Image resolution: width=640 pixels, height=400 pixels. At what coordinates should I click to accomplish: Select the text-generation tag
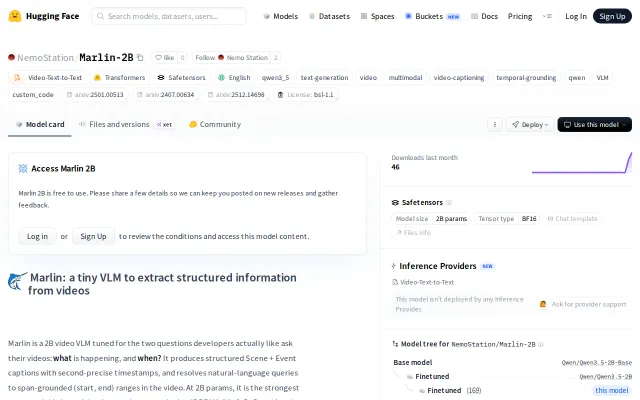pos(324,78)
